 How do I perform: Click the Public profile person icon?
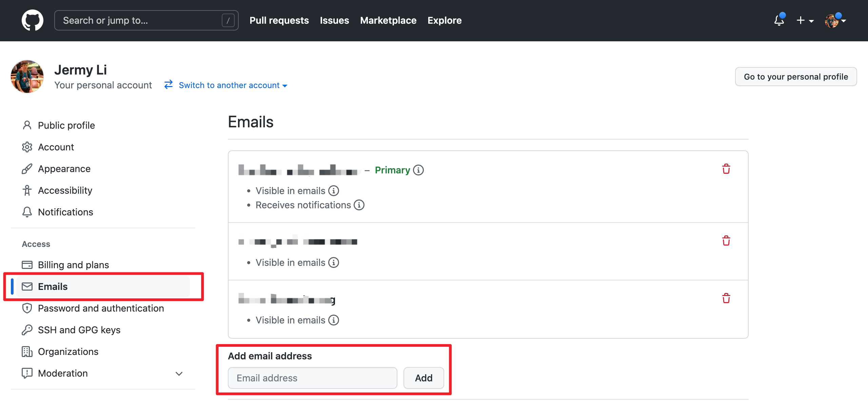coord(27,125)
